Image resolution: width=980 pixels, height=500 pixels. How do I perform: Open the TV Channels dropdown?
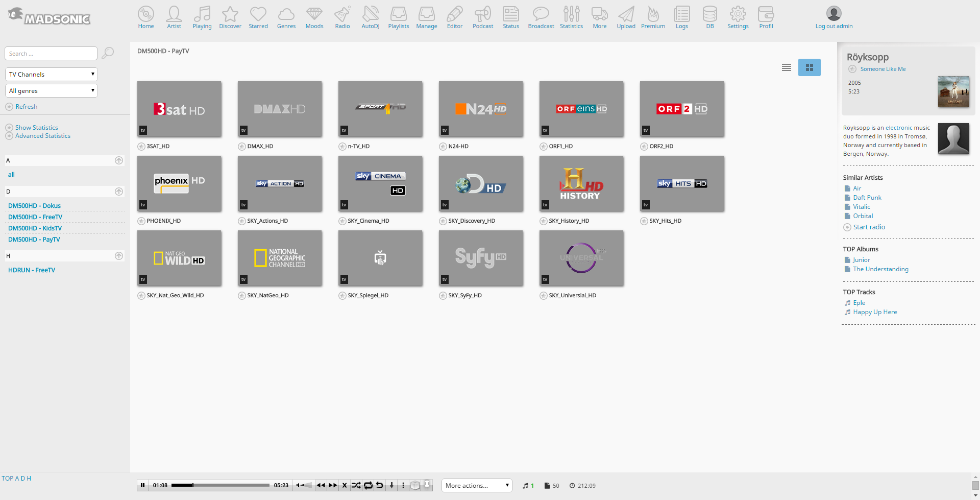coord(52,75)
